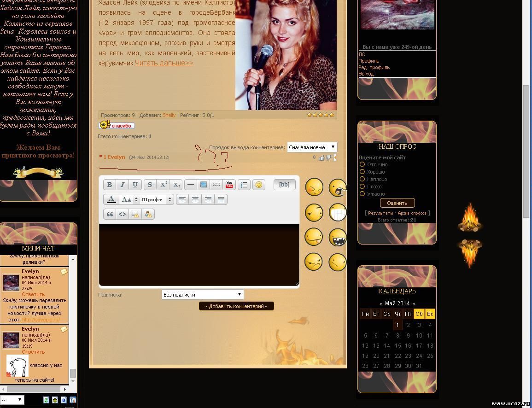532x408 pixels.
Task: Insert a hyperlink in the comment
Action: tap(216, 185)
